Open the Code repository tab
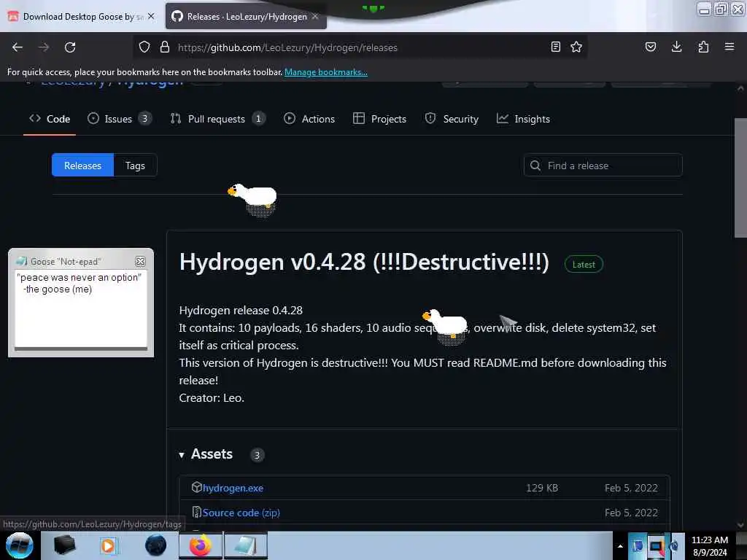 pos(50,119)
